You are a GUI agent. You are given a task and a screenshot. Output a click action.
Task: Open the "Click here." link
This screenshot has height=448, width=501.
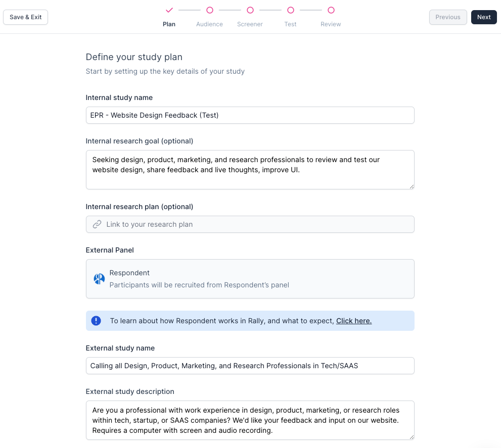pos(354,321)
